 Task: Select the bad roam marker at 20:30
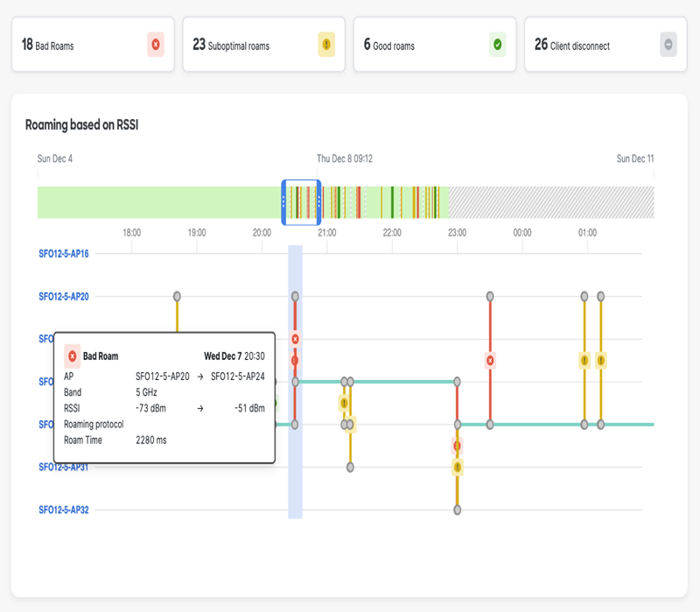(295, 339)
